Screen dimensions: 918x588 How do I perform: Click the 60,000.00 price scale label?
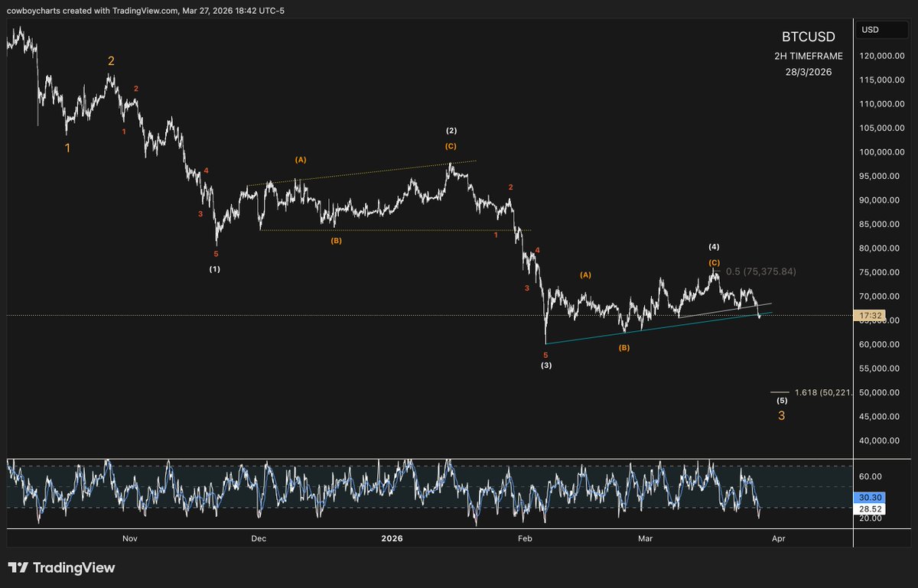coord(881,344)
